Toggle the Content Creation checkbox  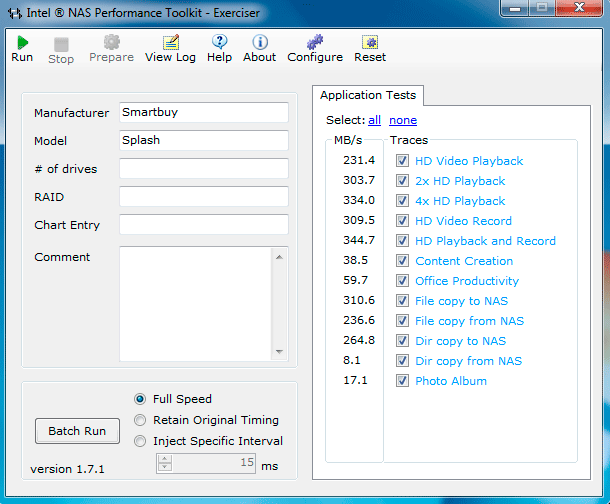pyautogui.click(x=402, y=261)
